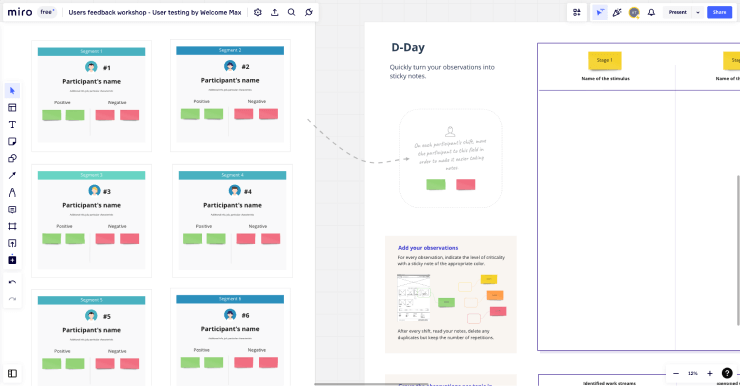
Task: Click the Share button
Action: pyautogui.click(x=719, y=12)
